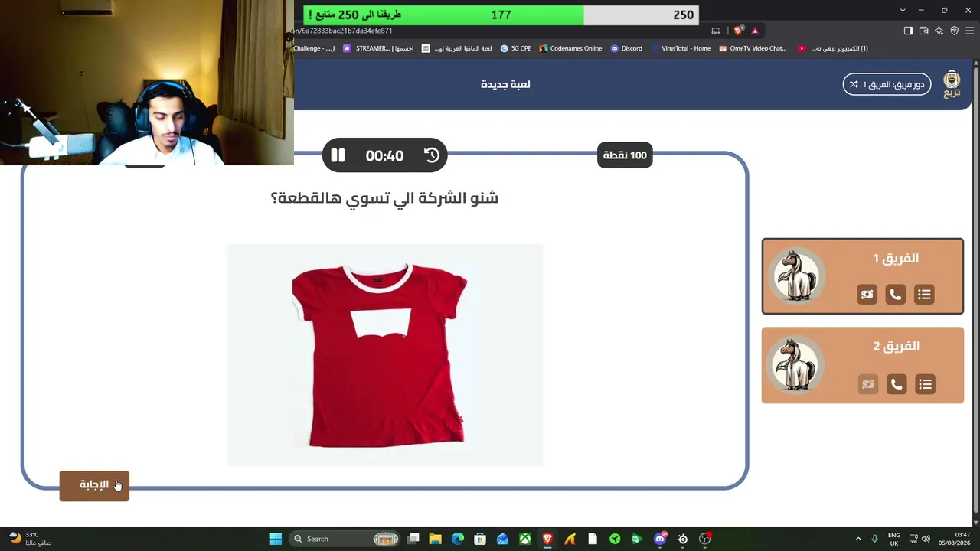Open Discord from the taskbar
The height and width of the screenshot is (551, 980).
tap(660, 539)
